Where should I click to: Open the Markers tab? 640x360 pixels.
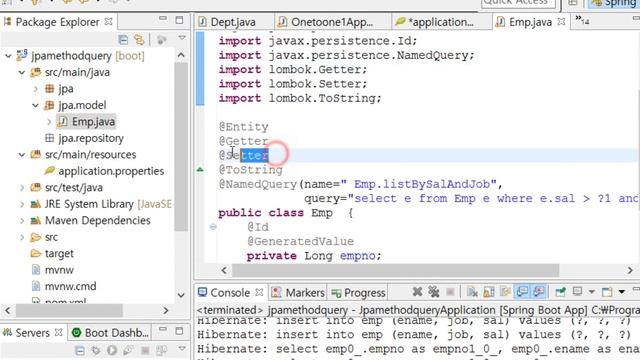304,293
